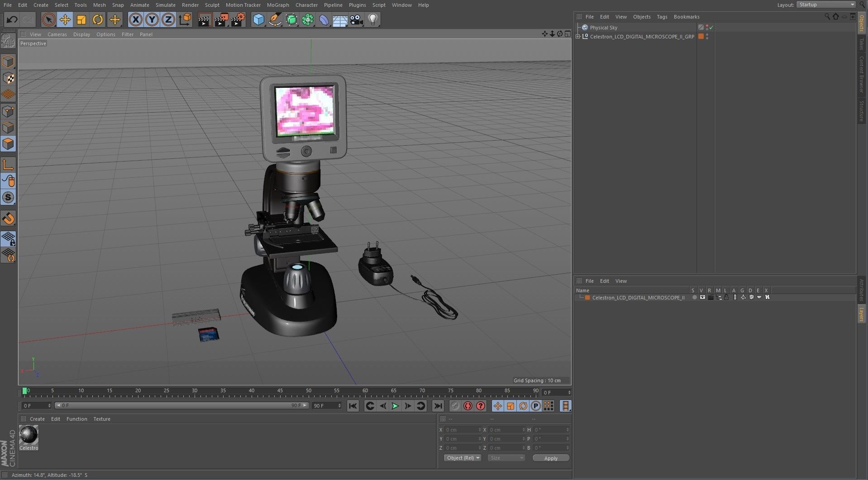Toggle Physical Sky enabled checkmark
The width and height of the screenshot is (868, 480).
click(711, 28)
